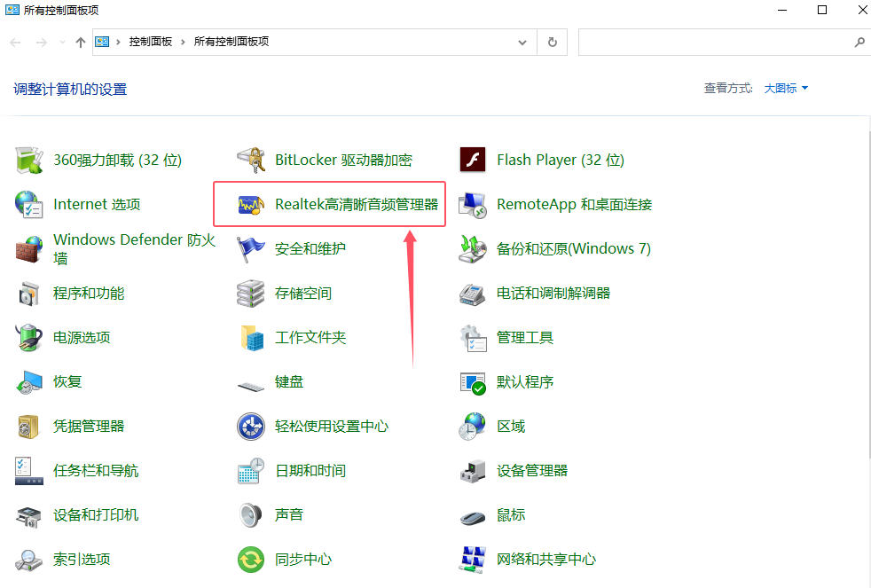Screen dimensions: 871x588
Task: Open the 同步中心 link
Action: click(303, 559)
